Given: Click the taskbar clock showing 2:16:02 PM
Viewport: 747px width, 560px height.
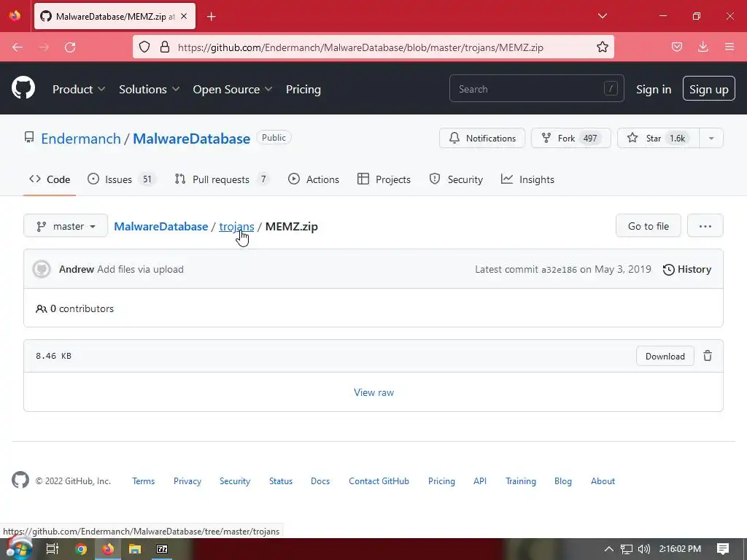Looking at the screenshot, I should pos(680,549).
